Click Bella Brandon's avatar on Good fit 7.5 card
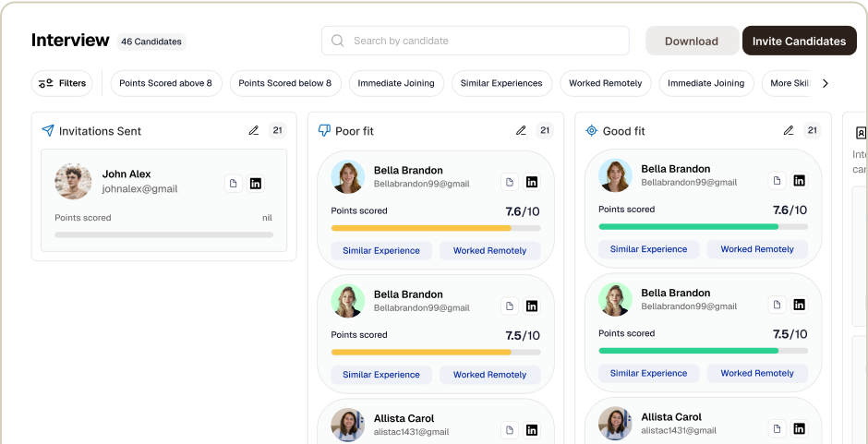 coord(616,299)
